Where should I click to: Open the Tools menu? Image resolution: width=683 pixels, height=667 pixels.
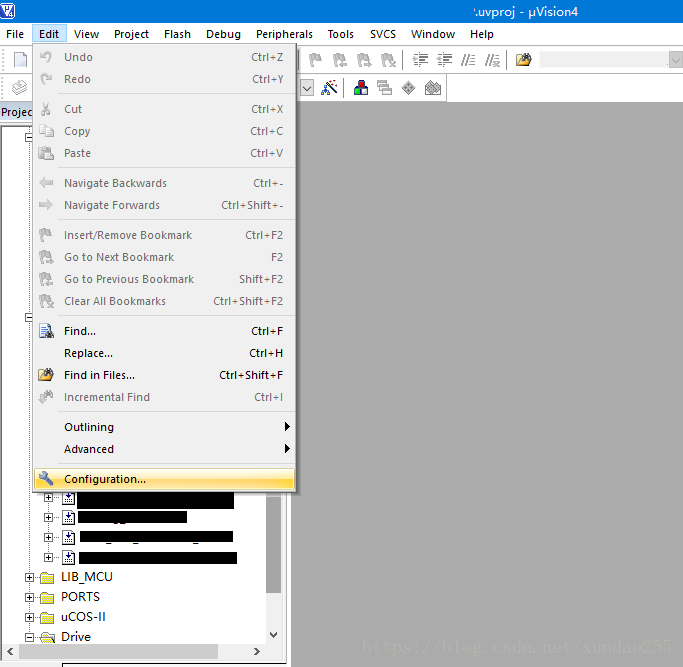(340, 34)
